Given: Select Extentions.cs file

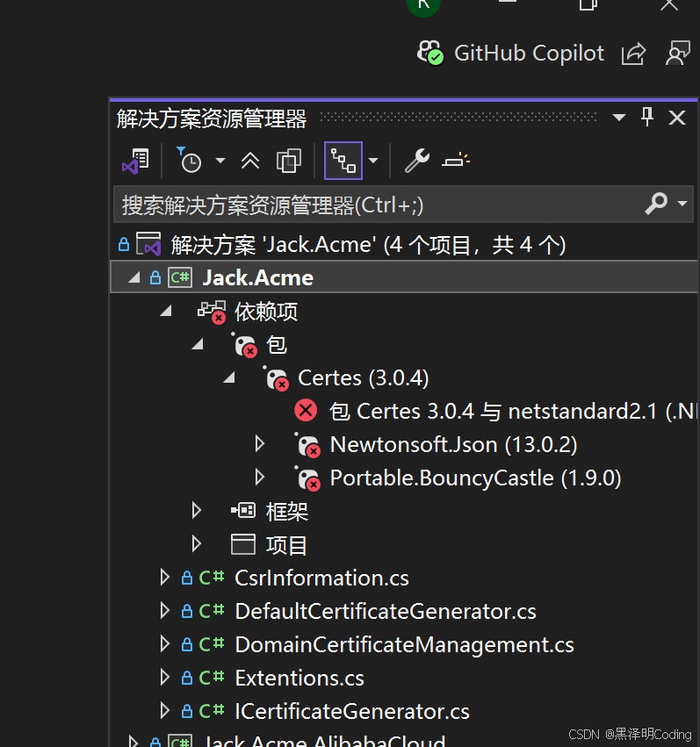Looking at the screenshot, I should point(299,679).
